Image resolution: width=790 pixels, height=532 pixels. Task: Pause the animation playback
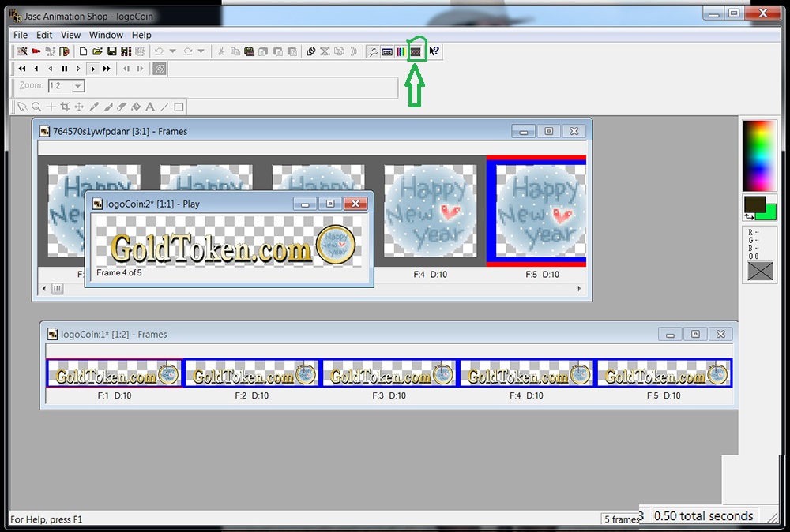pos(65,69)
